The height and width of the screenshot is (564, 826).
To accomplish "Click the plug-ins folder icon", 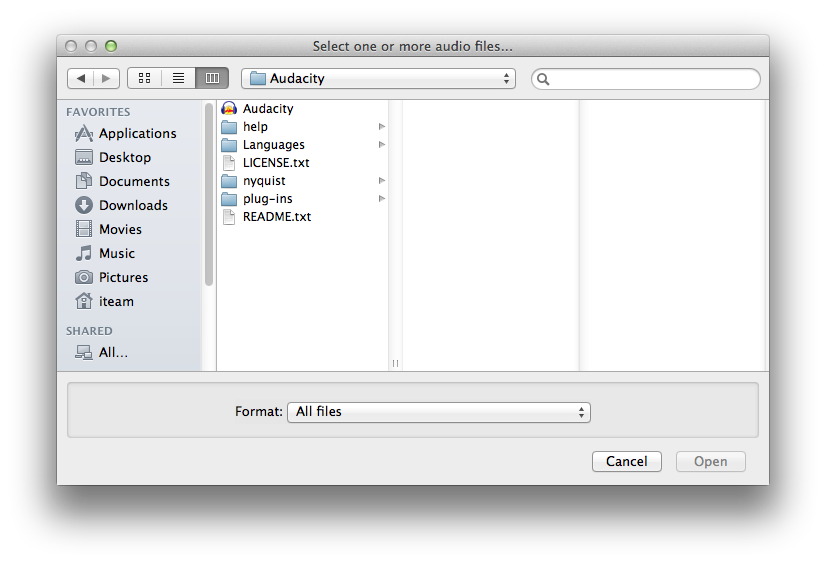I will coord(229,199).
